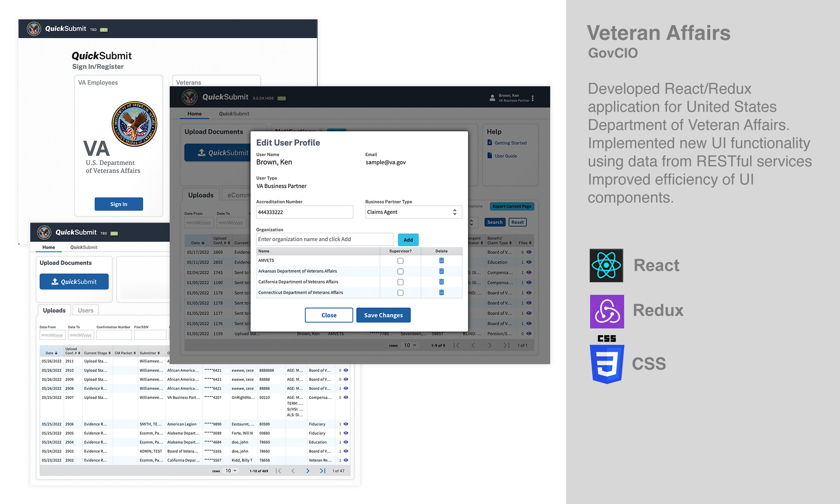Viewport: 840px width, 504px height.
Task: Open the User Guide help link
Action: click(506, 156)
